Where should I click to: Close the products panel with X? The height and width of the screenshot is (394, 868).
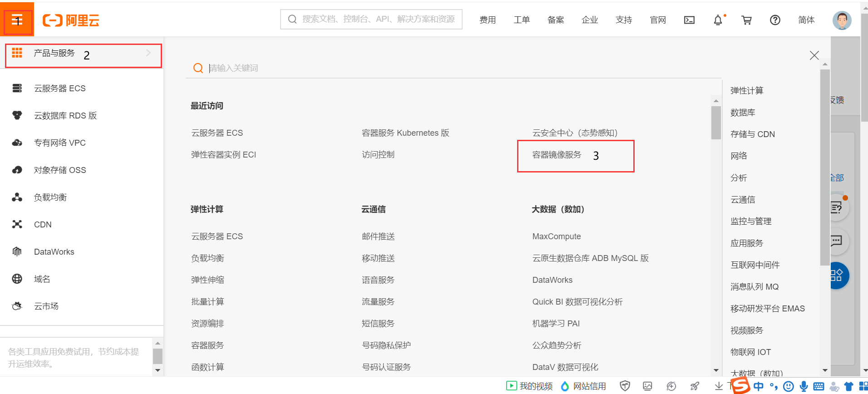[x=814, y=55]
